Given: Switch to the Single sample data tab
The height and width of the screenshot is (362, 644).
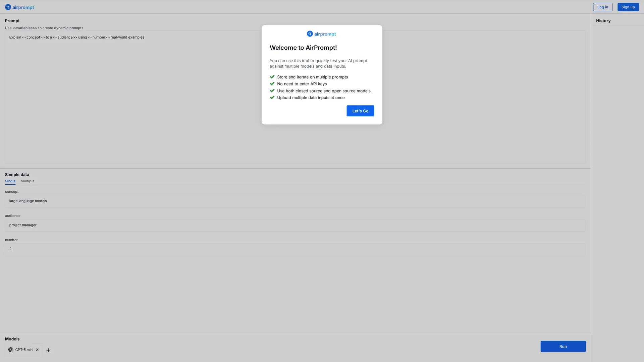Looking at the screenshot, I should [x=10, y=181].
